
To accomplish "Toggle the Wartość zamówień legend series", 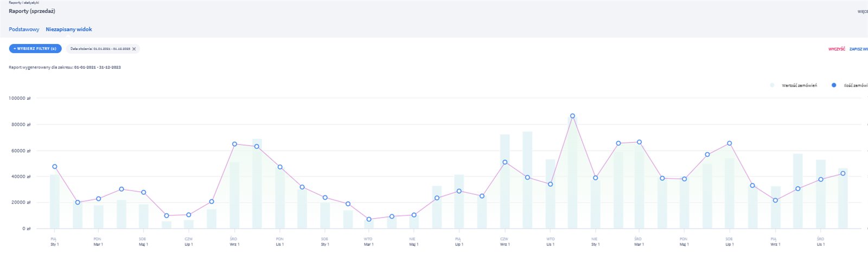I will (793, 85).
